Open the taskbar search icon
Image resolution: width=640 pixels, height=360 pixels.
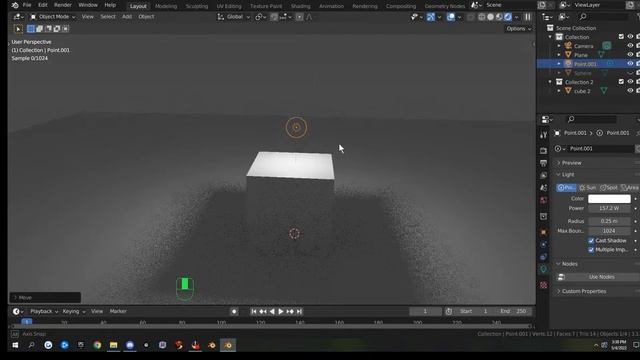[31, 345]
